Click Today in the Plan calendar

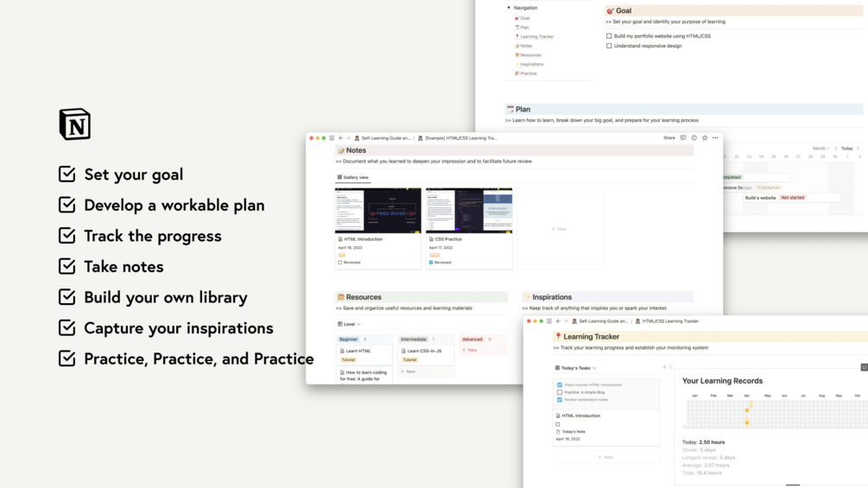coord(847,149)
